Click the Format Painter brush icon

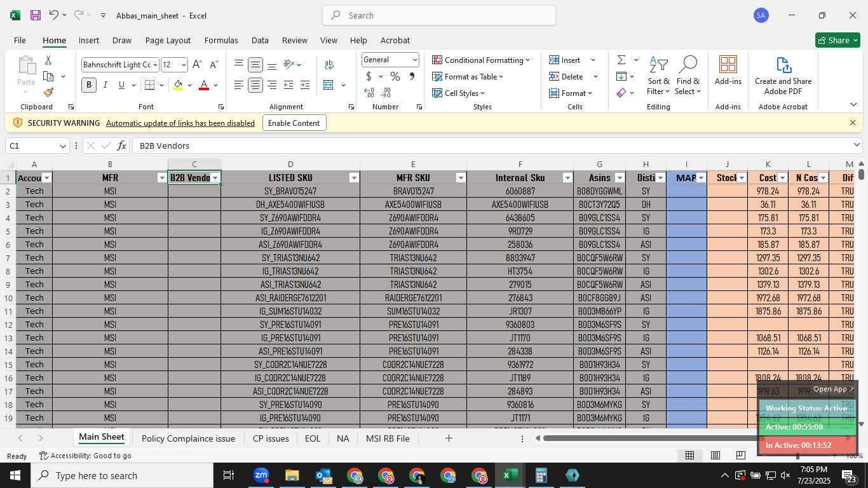(48, 93)
